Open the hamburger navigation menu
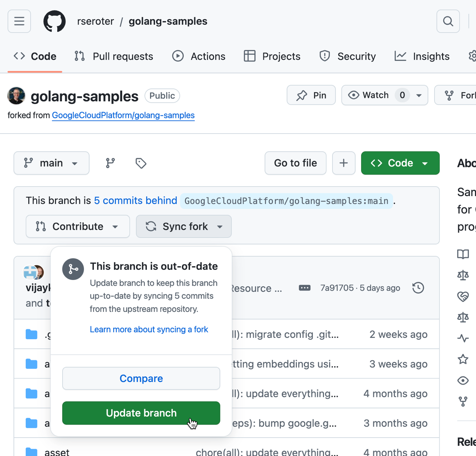 (19, 21)
